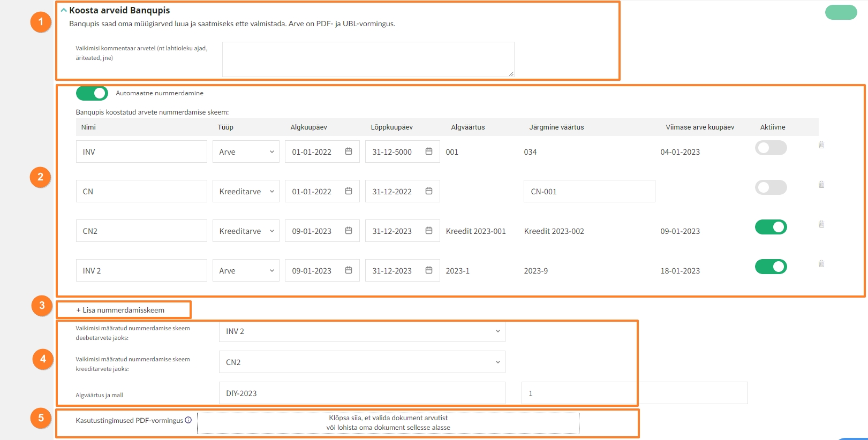Click the Lõppkuupäev column header
The height and width of the screenshot is (440, 868).
[x=391, y=127]
